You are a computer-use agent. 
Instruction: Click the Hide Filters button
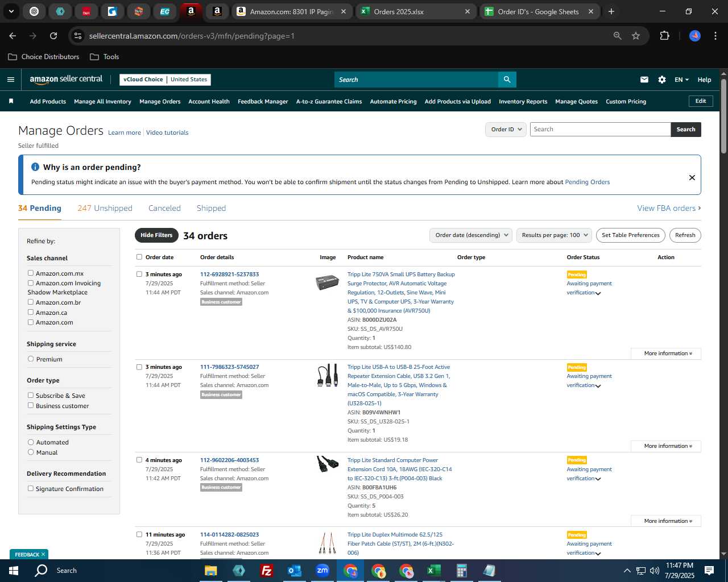(156, 235)
